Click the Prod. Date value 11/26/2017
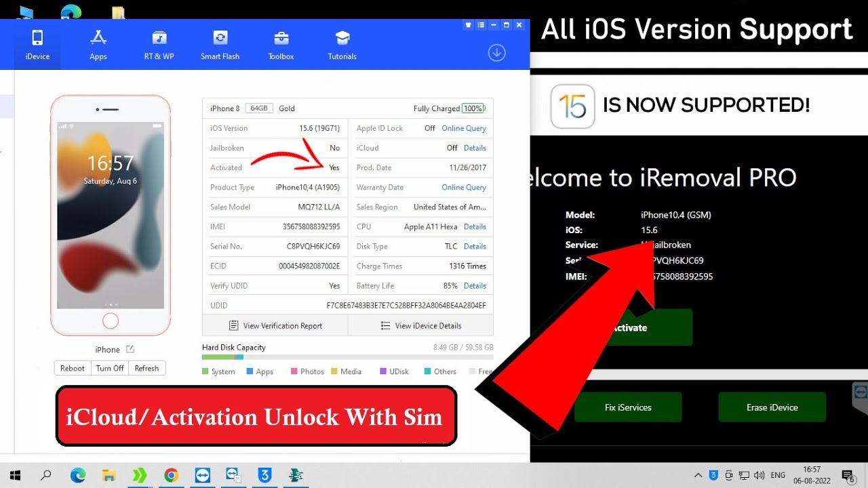 (468, 167)
